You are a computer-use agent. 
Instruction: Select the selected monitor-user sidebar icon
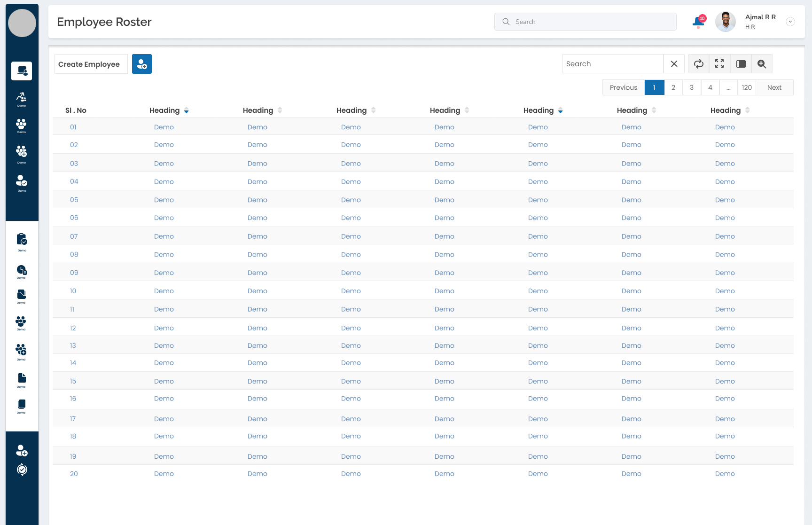click(22, 71)
